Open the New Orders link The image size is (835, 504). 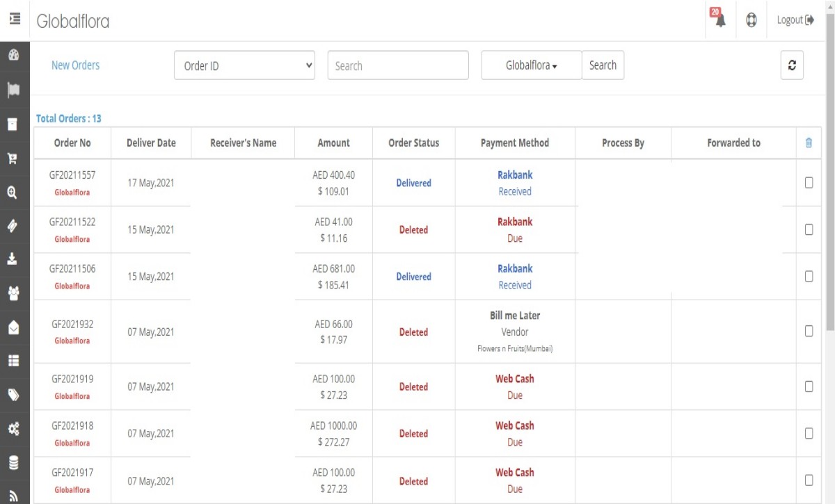75,65
